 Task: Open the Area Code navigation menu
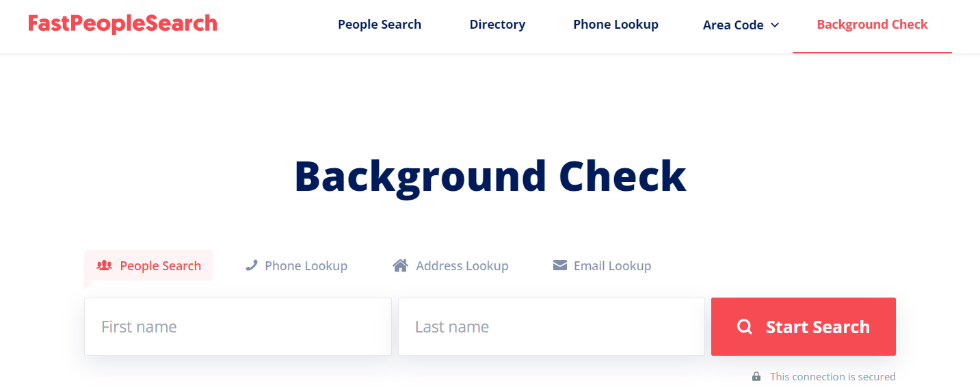point(741,25)
